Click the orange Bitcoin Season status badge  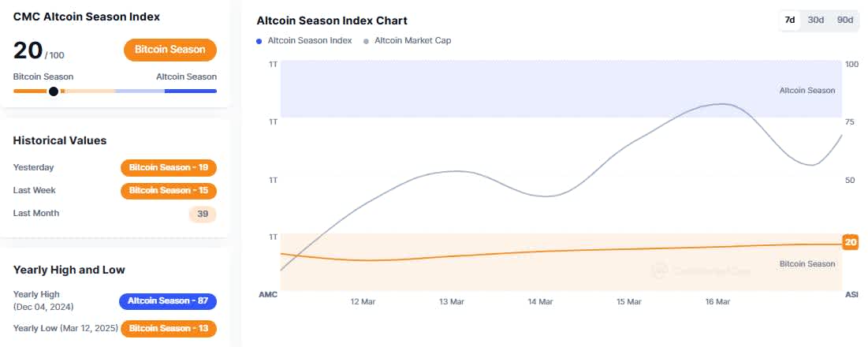coord(170,50)
